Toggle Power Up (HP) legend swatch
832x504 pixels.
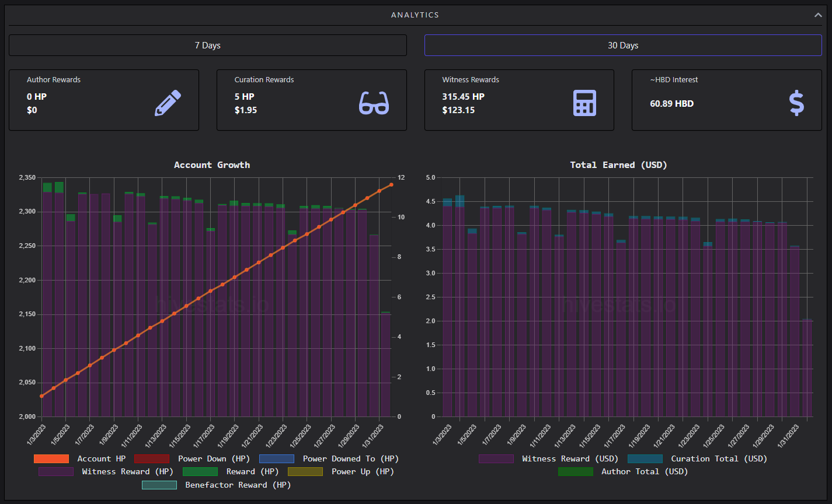point(305,471)
